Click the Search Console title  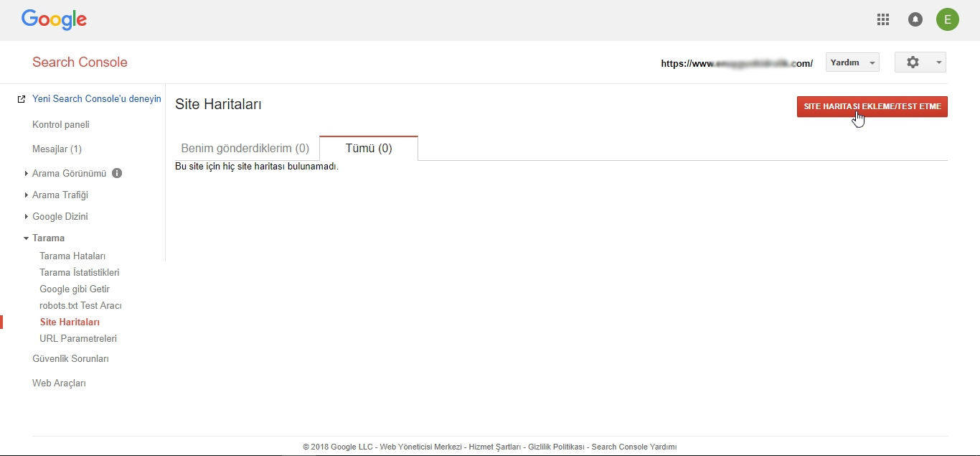pos(80,62)
